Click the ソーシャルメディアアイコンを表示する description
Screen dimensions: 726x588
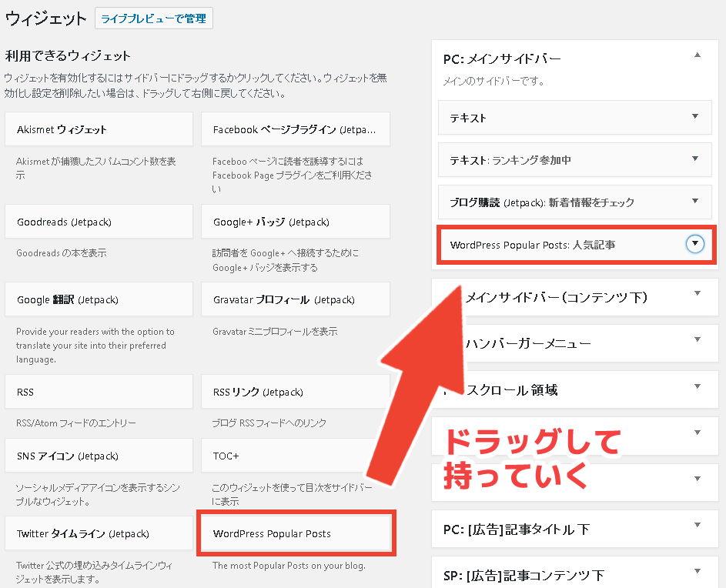point(98,494)
